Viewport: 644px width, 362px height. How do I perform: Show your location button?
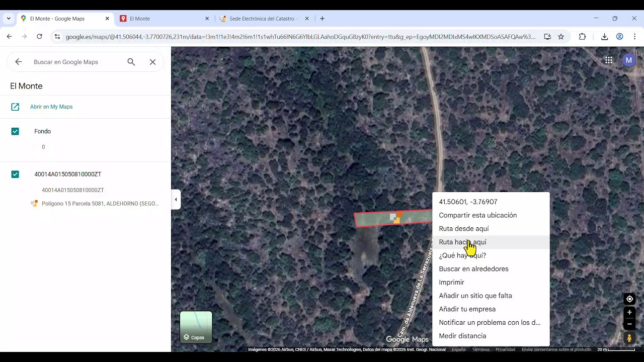click(x=629, y=299)
